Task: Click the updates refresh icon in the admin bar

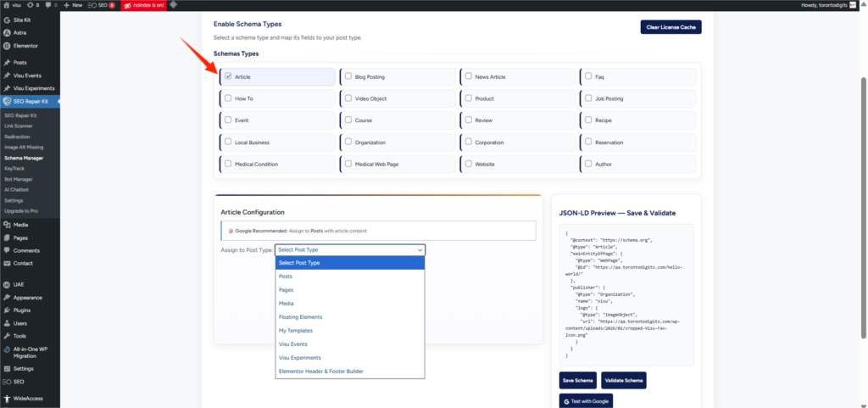Action: coord(31,5)
